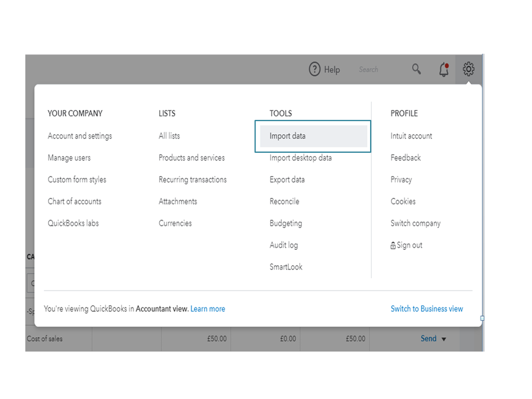Click the Help question mark icon

click(315, 69)
